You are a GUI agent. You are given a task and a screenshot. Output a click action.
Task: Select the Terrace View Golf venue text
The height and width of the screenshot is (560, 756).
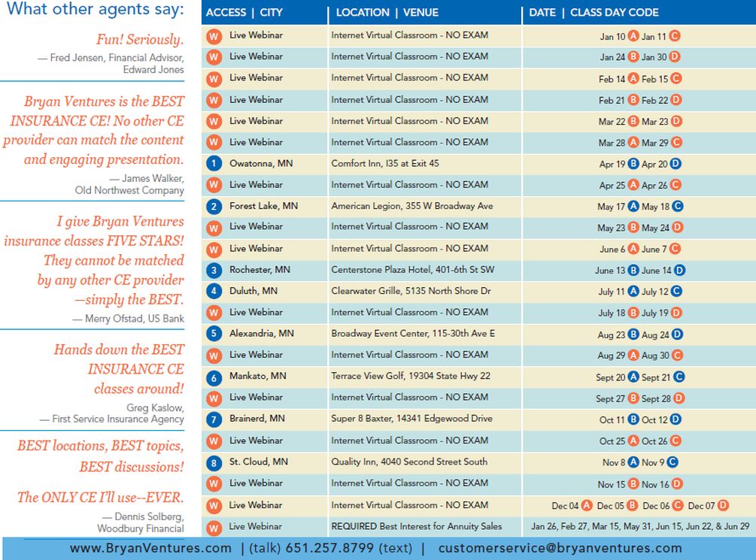click(411, 376)
